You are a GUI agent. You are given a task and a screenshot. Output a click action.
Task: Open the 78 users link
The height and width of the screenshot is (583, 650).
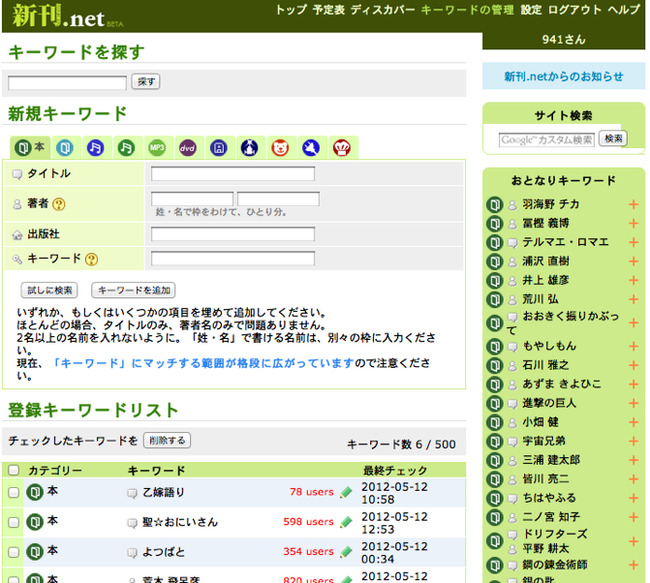click(x=312, y=492)
